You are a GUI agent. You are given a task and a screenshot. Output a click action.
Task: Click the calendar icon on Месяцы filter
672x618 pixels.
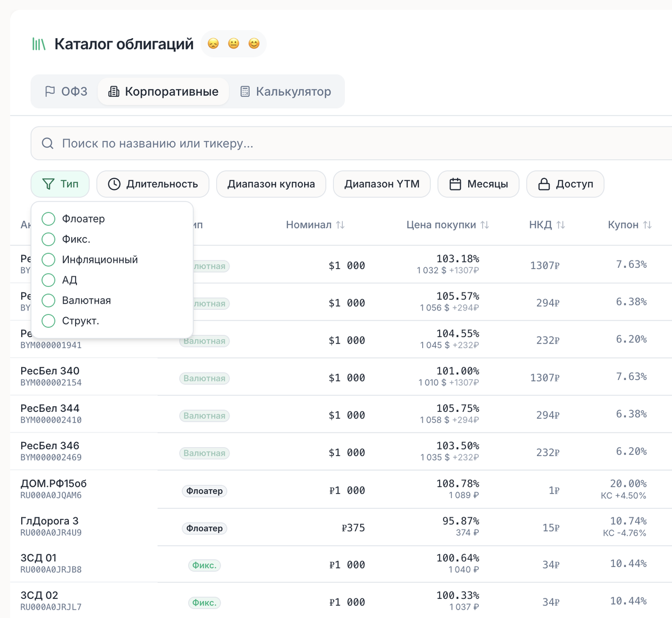point(454,184)
